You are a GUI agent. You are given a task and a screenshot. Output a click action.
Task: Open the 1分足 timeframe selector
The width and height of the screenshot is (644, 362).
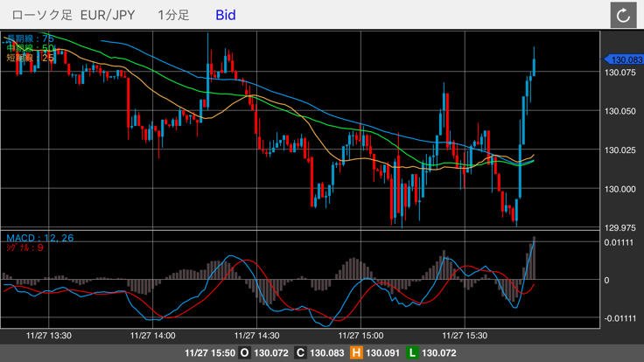click(x=173, y=15)
